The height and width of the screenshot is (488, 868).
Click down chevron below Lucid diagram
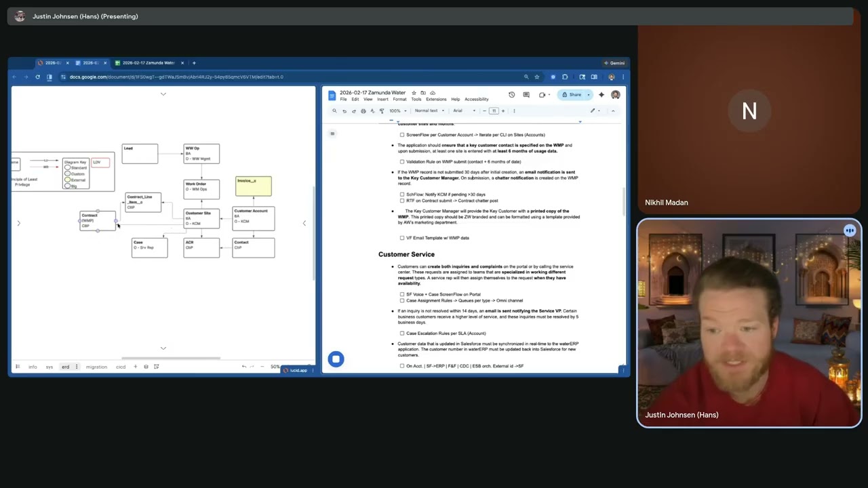click(x=163, y=348)
